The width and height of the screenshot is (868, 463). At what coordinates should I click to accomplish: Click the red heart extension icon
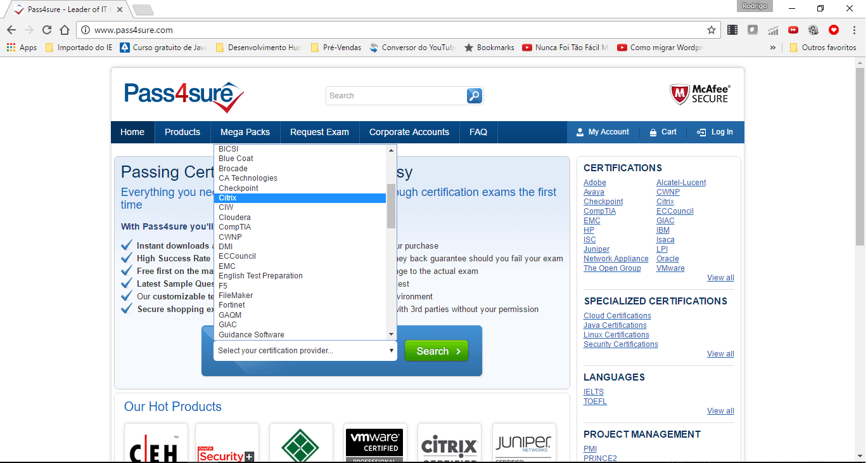[x=834, y=30]
